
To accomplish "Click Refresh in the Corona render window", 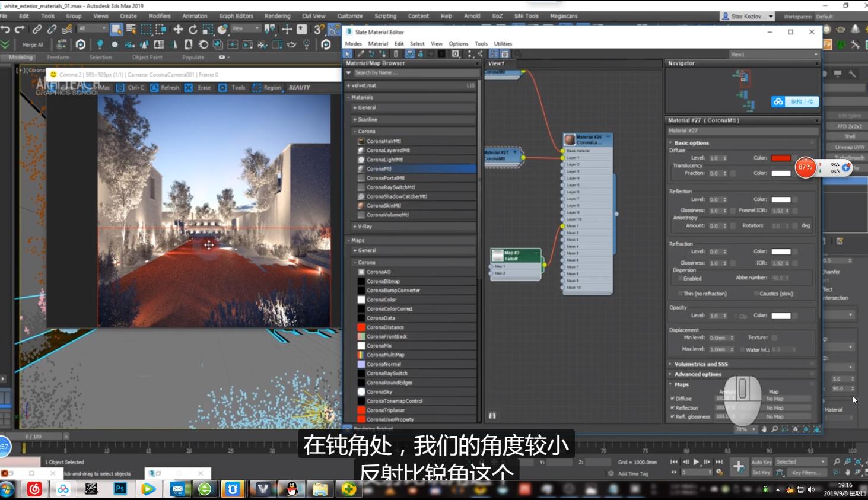I will pos(165,87).
